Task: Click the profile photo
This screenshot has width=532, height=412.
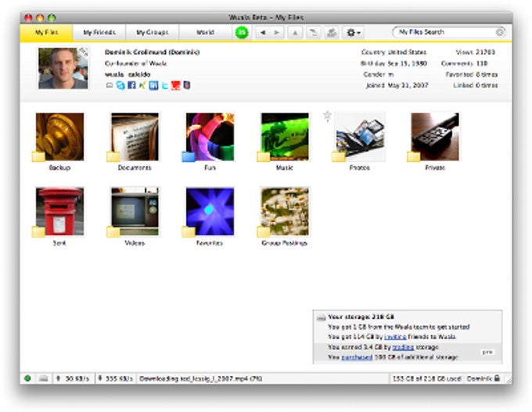Action: [63, 69]
